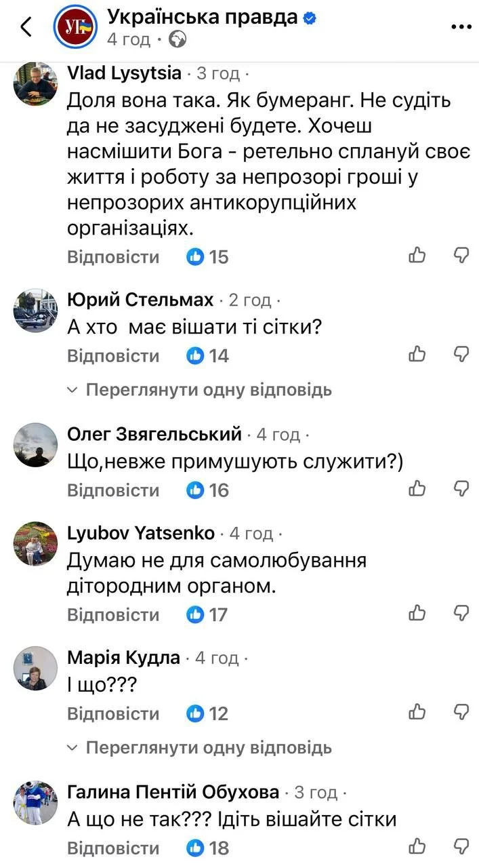Open Vlad Lysytsia's profile name

pyautogui.click(x=125, y=73)
